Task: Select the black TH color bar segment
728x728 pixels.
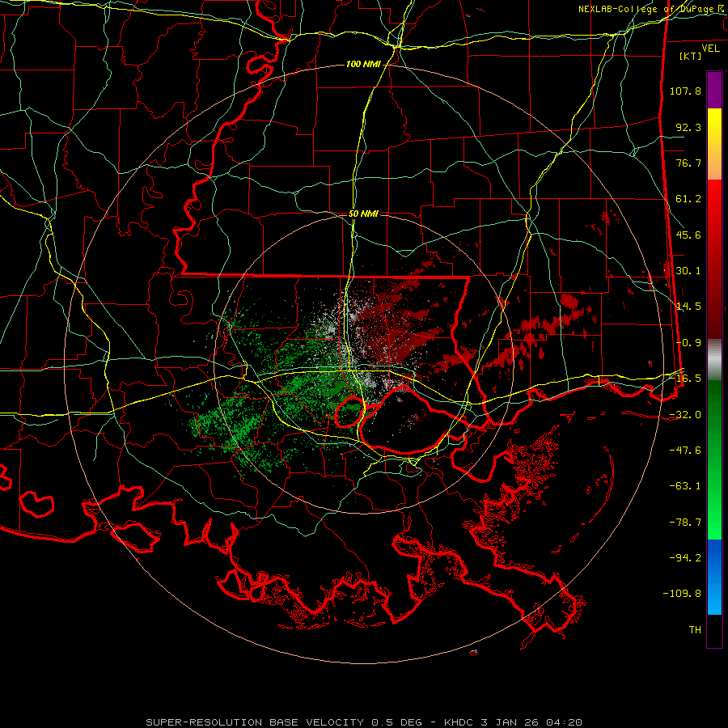Action: pyautogui.click(x=714, y=631)
